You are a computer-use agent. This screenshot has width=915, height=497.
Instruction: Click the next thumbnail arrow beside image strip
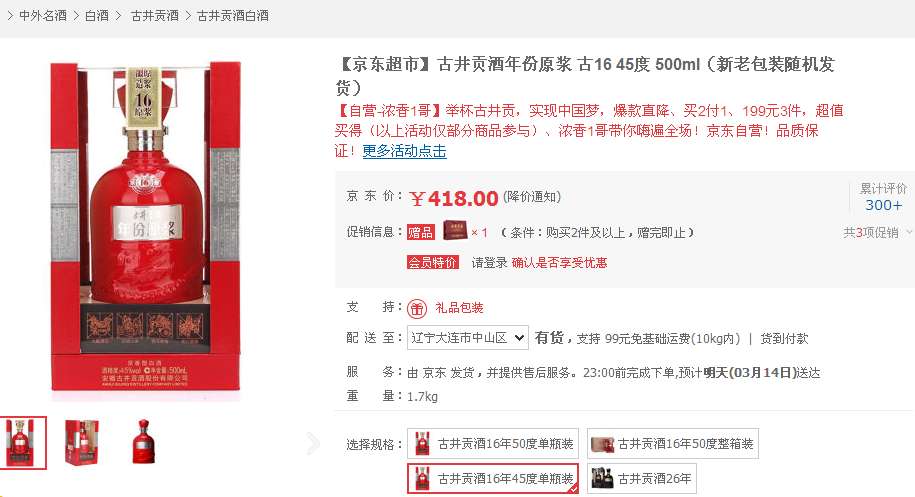coord(313,443)
